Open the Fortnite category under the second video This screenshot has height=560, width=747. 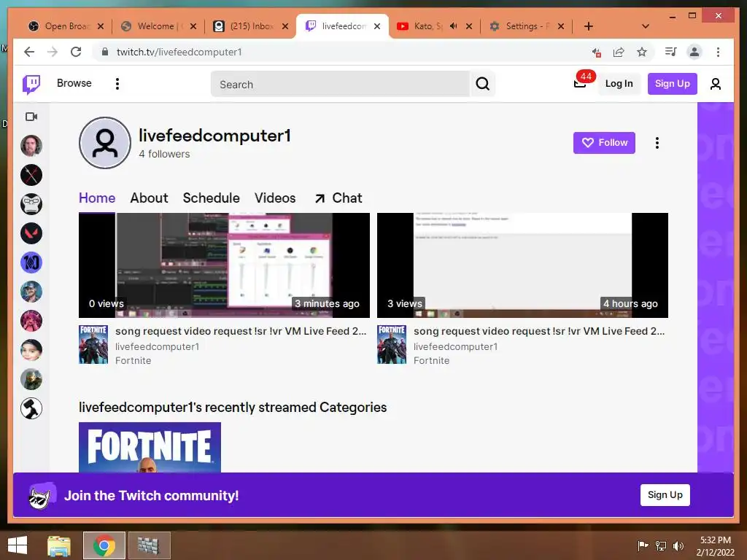coord(431,360)
